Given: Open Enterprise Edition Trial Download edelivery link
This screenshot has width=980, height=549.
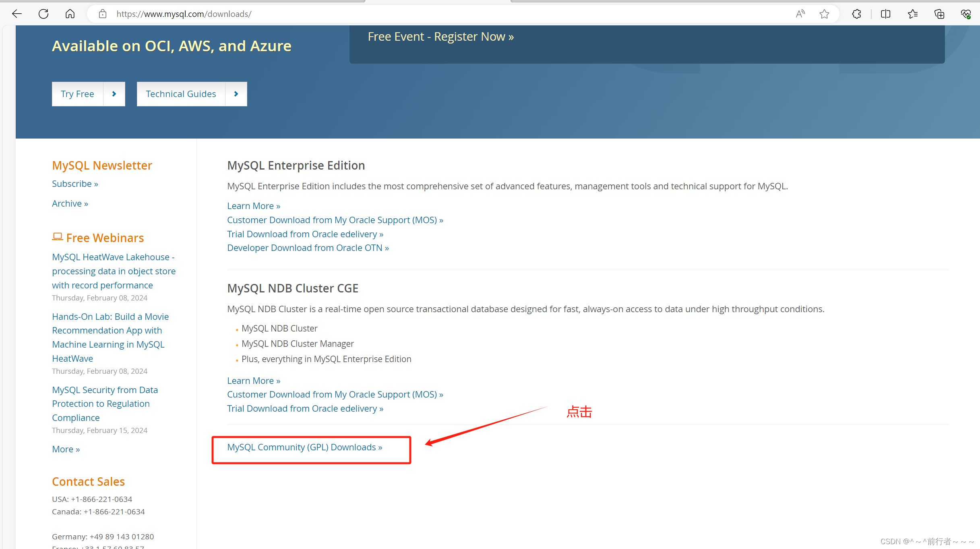Looking at the screenshot, I should pos(305,234).
